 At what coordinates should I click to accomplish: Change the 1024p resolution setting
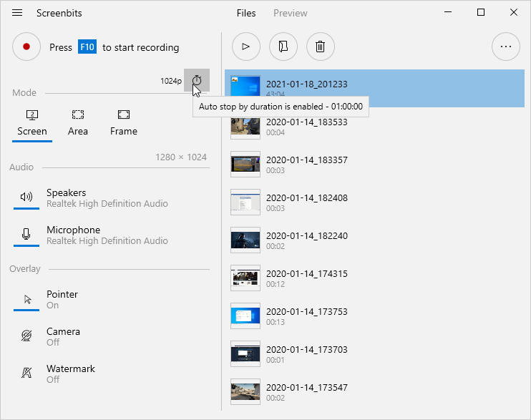coord(171,81)
